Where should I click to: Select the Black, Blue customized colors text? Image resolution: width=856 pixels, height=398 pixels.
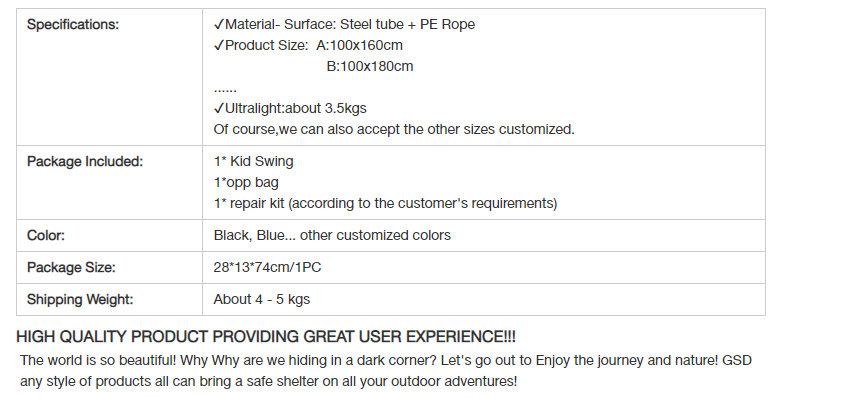pyautogui.click(x=332, y=235)
